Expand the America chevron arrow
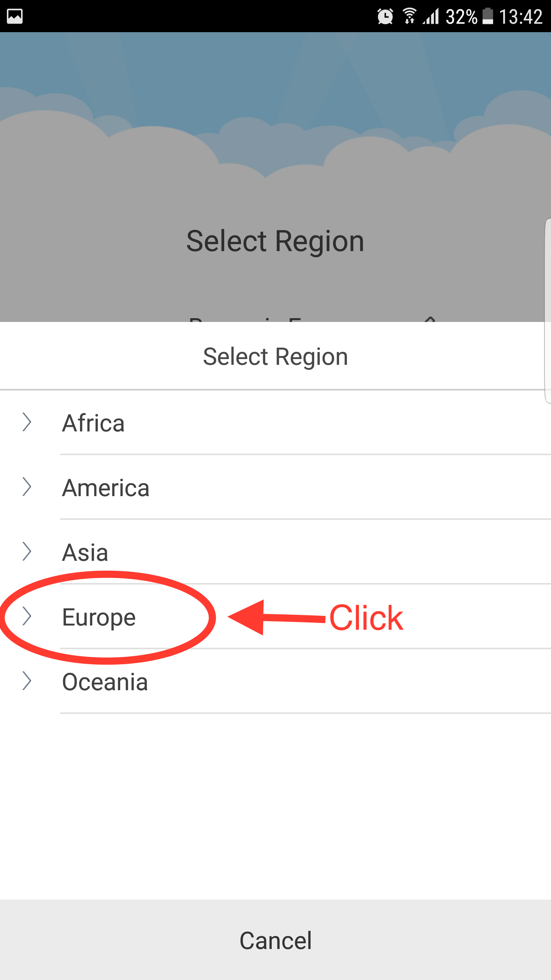The image size is (551, 980). [x=26, y=487]
